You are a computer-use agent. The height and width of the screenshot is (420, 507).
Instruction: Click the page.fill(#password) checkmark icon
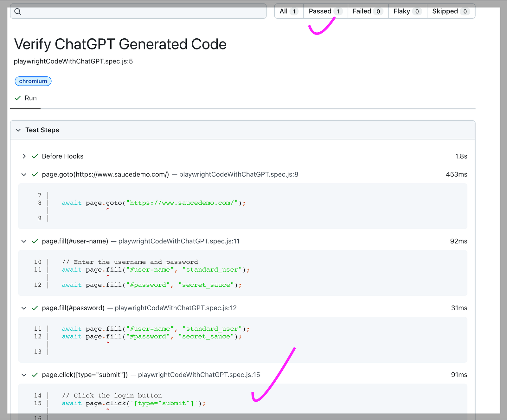(x=35, y=308)
